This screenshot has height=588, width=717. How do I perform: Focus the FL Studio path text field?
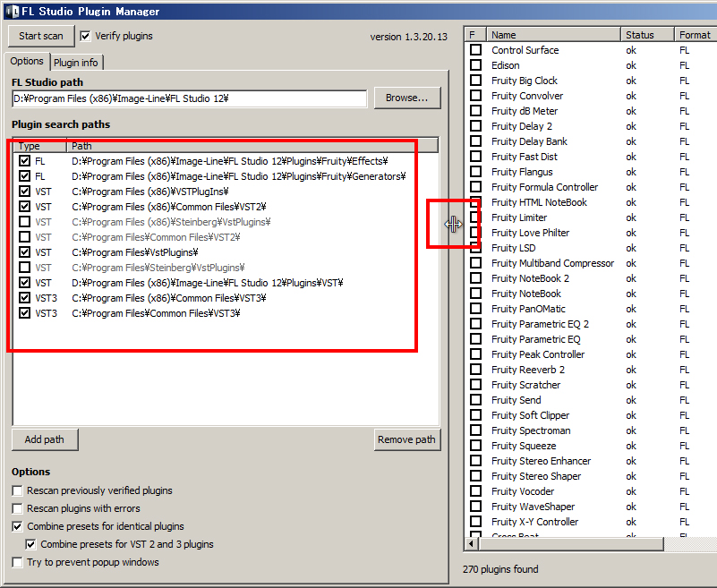(189, 98)
